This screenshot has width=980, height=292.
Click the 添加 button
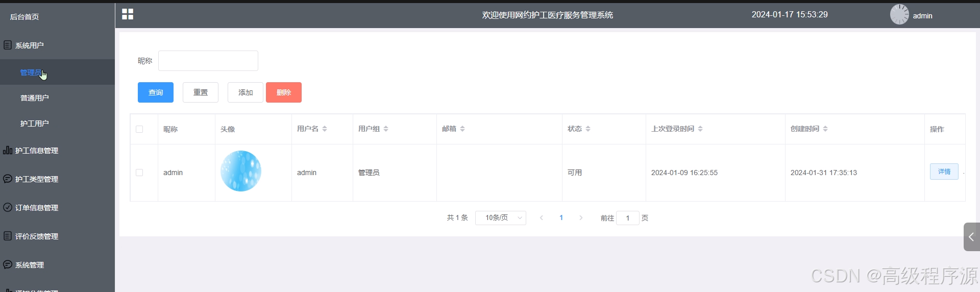click(x=246, y=92)
